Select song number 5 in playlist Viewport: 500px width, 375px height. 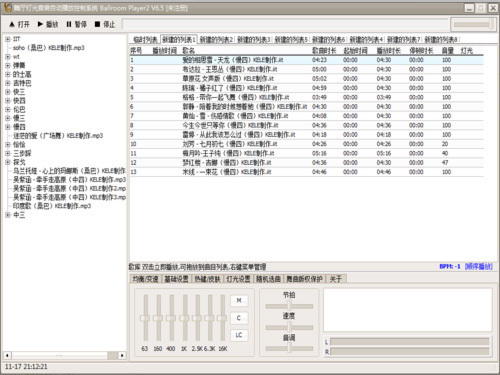(306, 97)
